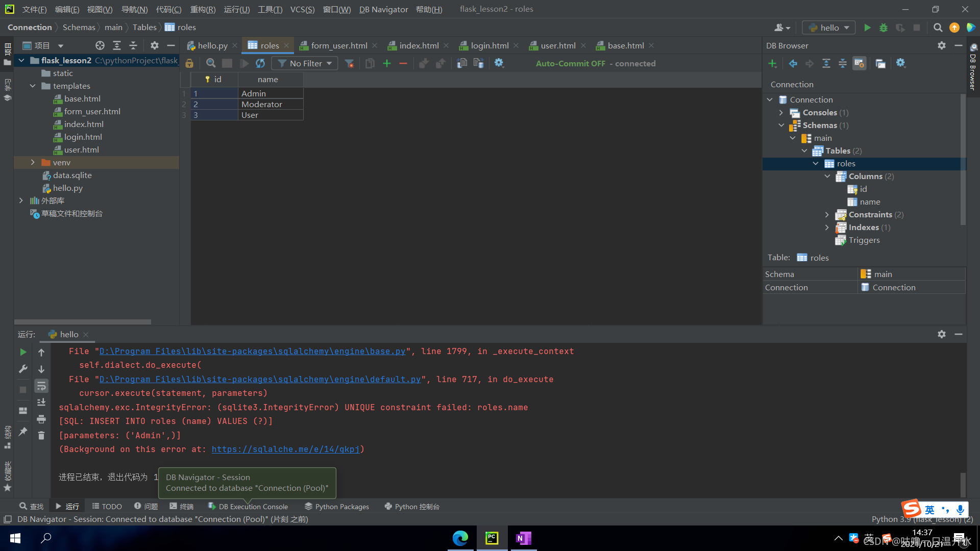Click the export data icon in editor toolbar

click(462, 63)
